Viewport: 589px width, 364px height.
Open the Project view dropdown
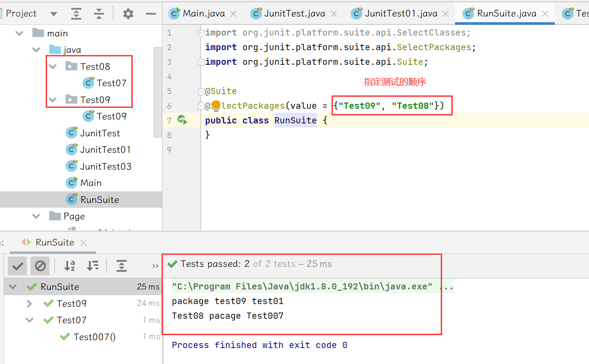pos(54,14)
